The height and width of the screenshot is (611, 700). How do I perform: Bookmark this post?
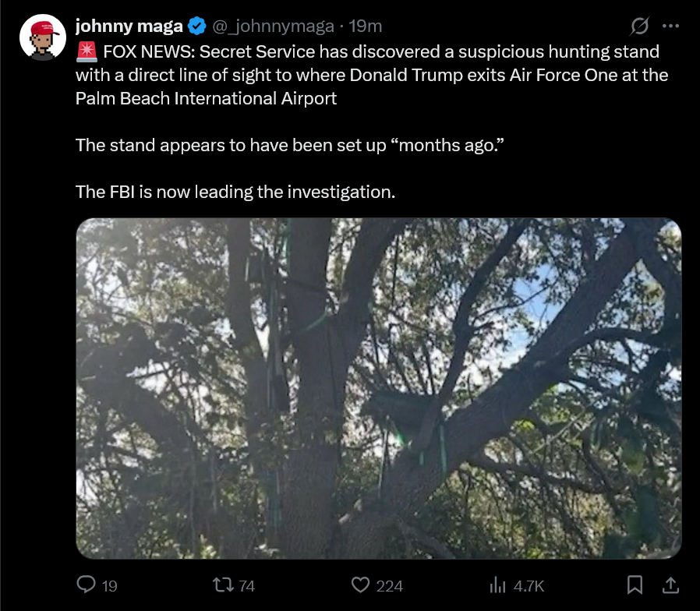point(635,585)
